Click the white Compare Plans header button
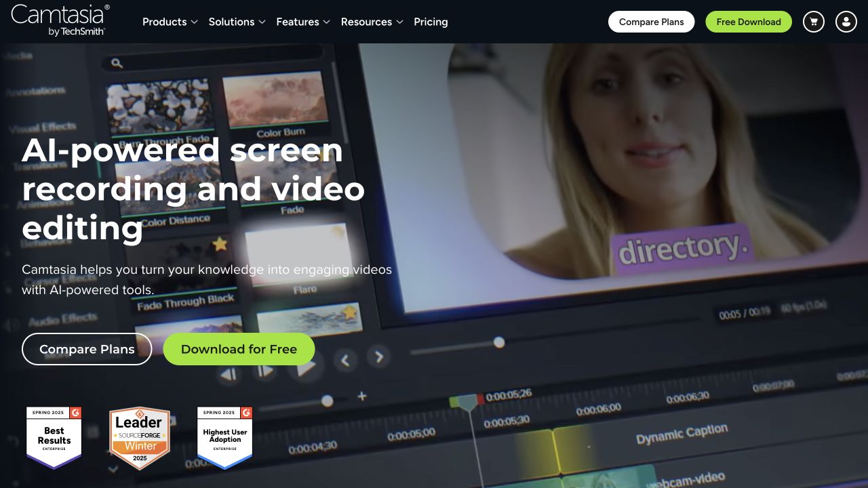The width and height of the screenshot is (868, 488). coord(651,22)
